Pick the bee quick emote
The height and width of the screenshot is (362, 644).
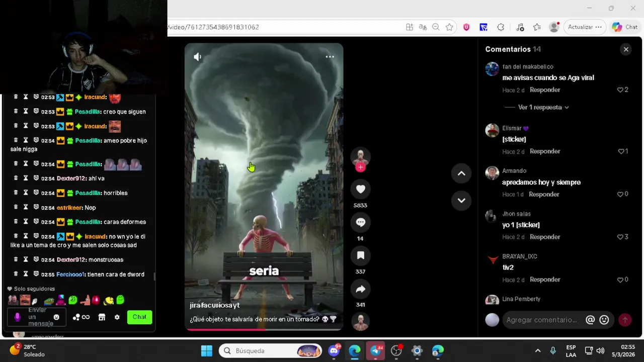pos(108,301)
